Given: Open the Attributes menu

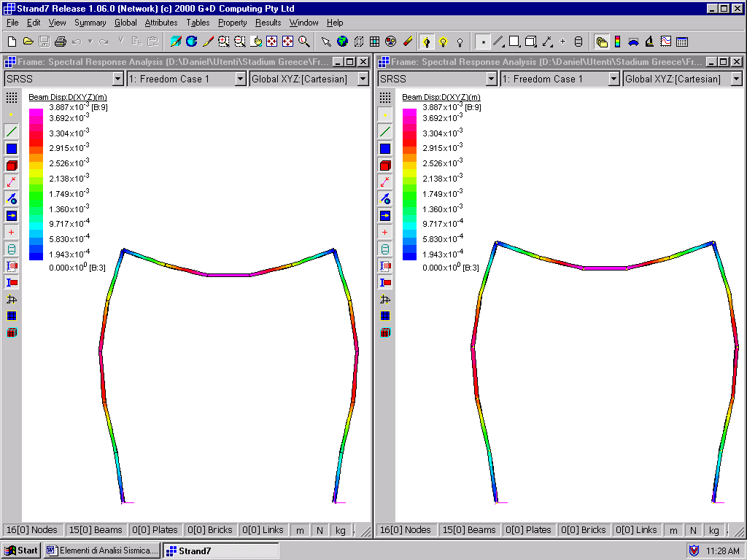Looking at the screenshot, I should pyautogui.click(x=160, y=23).
